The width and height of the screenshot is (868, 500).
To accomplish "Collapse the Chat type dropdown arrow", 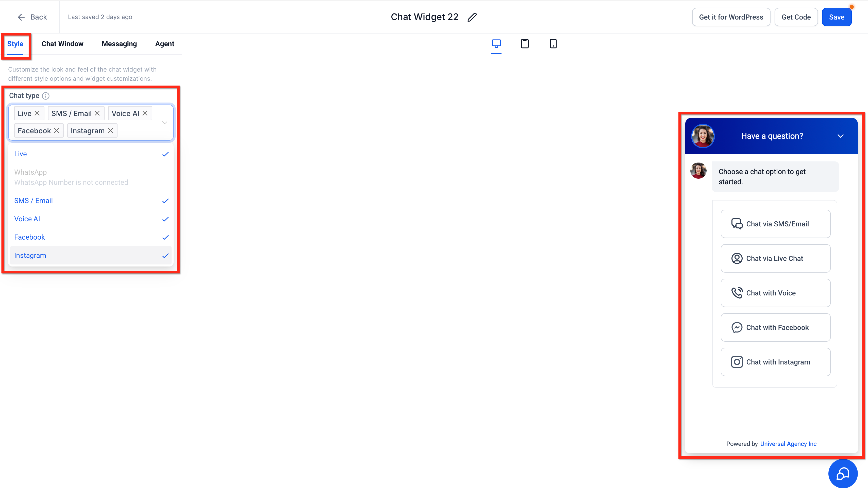I will click(165, 123).
